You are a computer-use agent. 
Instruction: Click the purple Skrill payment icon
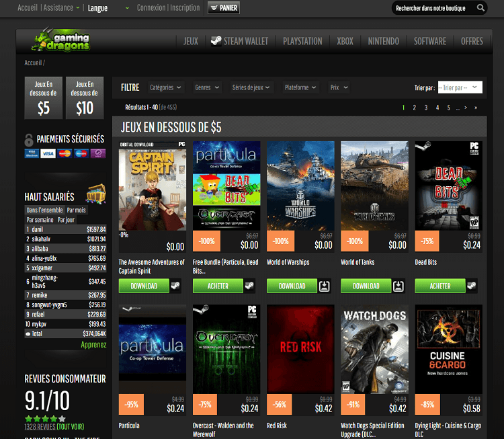(x=98, y=153)
